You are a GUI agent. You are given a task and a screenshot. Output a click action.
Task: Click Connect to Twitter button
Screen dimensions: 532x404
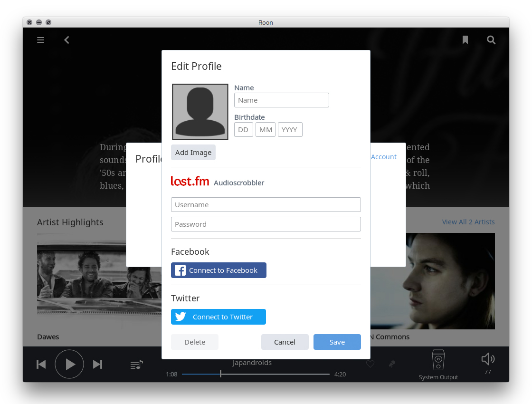click(x=218, y=317)
